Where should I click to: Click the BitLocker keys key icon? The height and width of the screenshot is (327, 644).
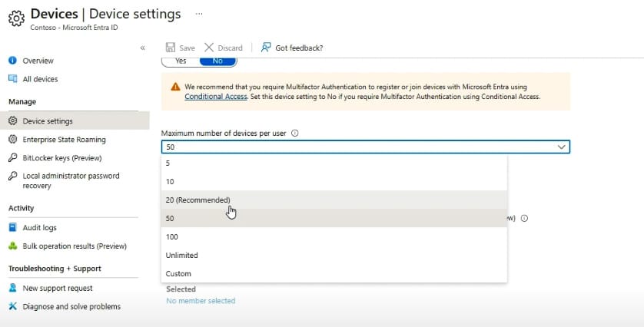pos(13,158)
